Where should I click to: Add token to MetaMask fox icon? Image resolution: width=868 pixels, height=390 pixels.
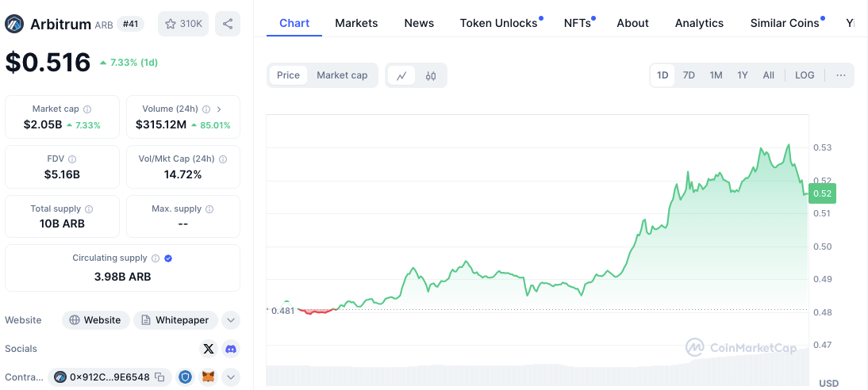tap(209, 377)
